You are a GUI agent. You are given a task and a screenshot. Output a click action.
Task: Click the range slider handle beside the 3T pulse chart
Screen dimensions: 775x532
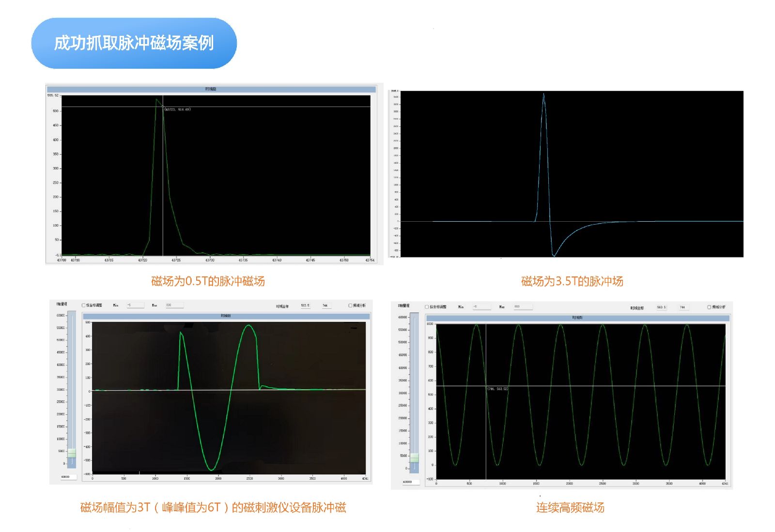(x=72, y=453)
